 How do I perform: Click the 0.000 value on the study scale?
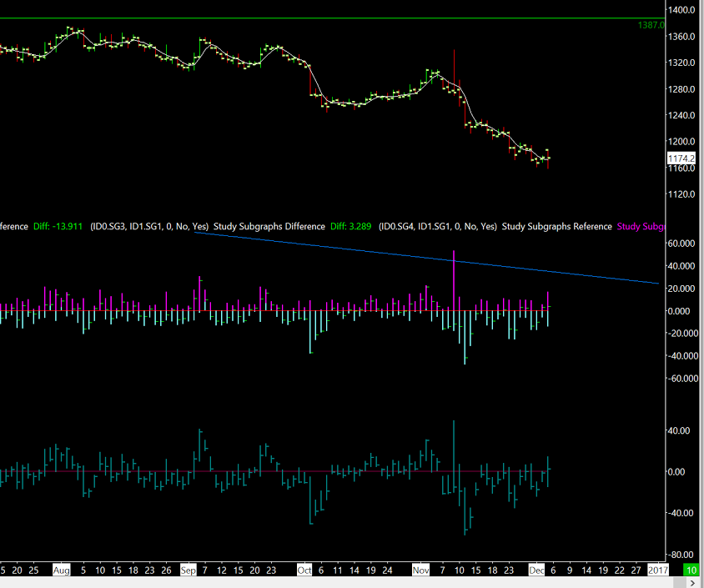pyautogui.click(x=679, y=311)
